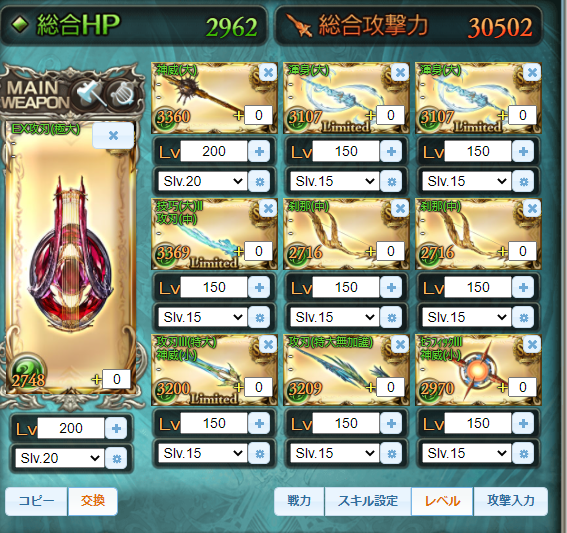Click the hammer icon beside Main Weapon
Screen dimensions: 567x533
pyautogui.click(x=88, y=94)
